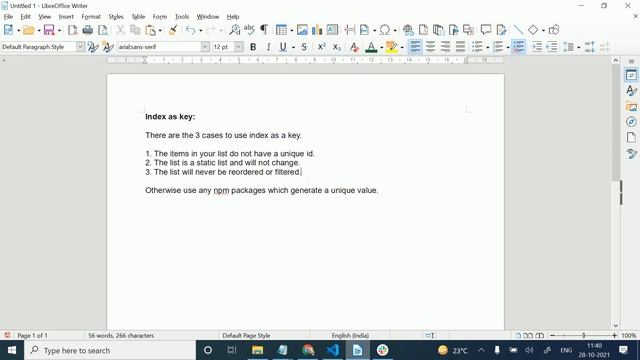Toggle Subscript formatting
This screenshot has height=360, width=640.
point(336,47)
